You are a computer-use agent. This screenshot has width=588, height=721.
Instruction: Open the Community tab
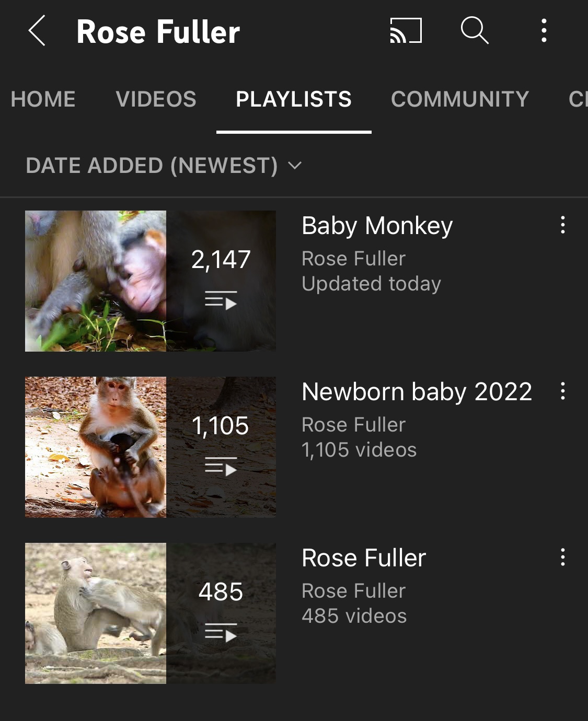[460, 99]
